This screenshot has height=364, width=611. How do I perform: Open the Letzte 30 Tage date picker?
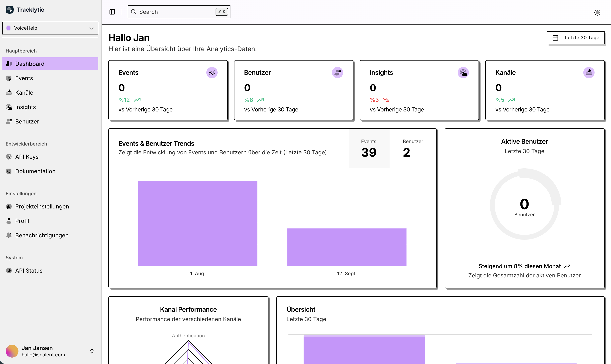click(575, 37)
